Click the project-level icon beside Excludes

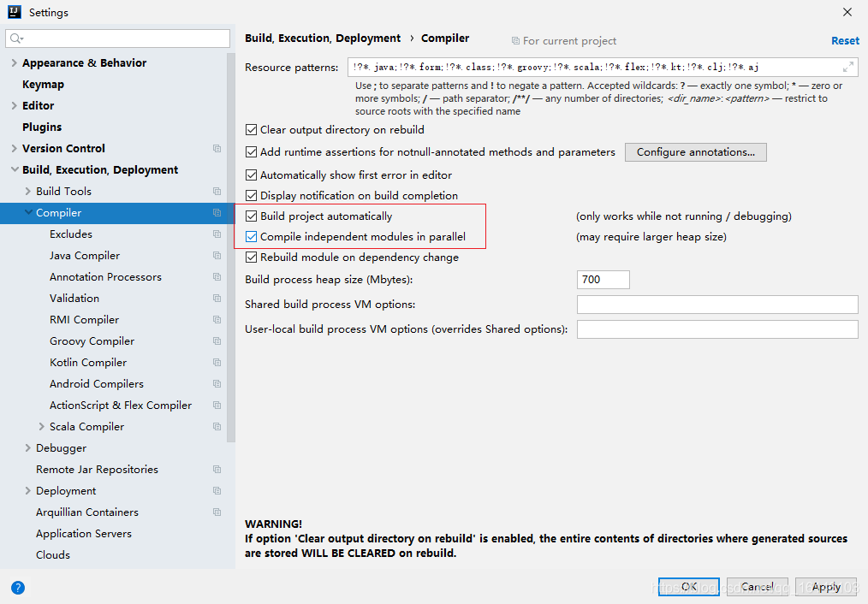pos(217,234)
